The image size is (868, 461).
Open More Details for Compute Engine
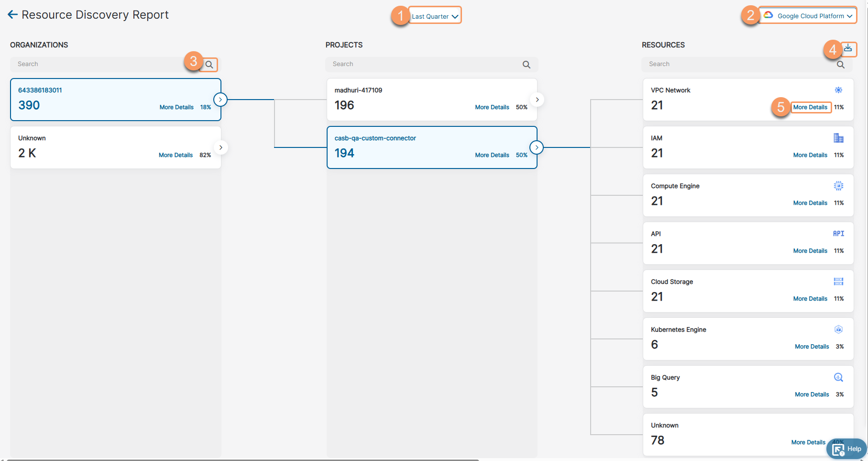[x=810, y=203]
